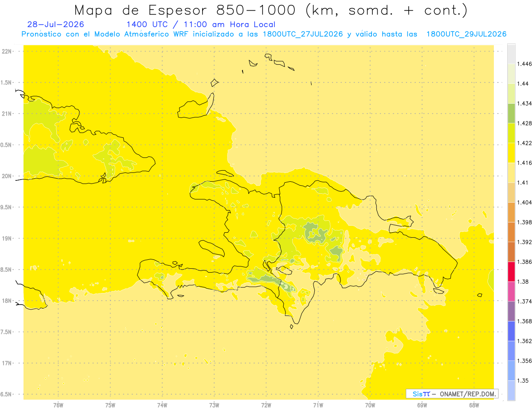
Task: Click the latitude label '7.5N'
Action: coord(7,332)
